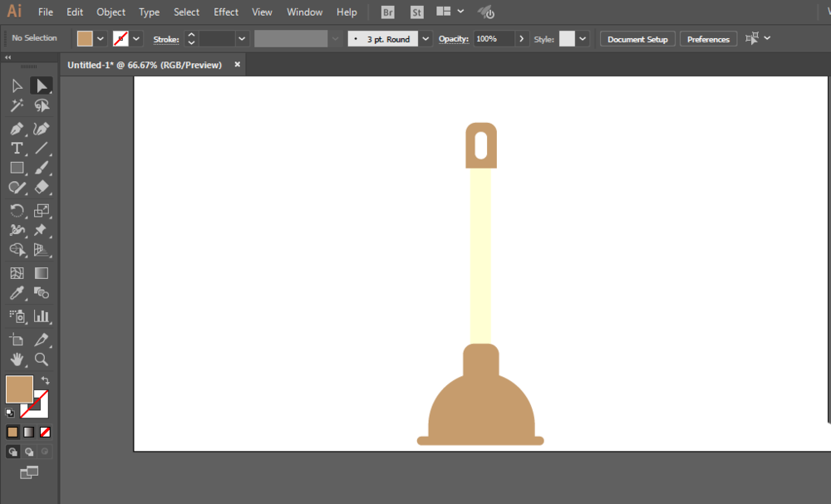
Task: Swap fill and stroke colors arrow
Action: (x=46, y=380)
